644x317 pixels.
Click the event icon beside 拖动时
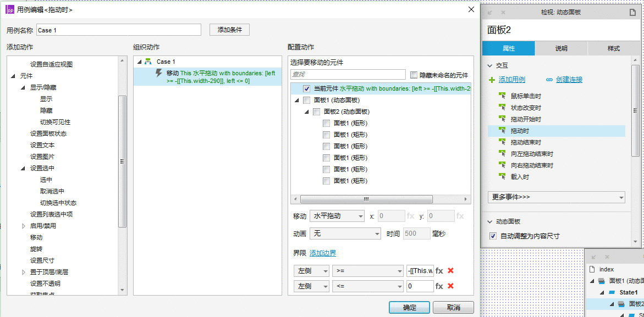pyautogui.click(x=502, y=131)
